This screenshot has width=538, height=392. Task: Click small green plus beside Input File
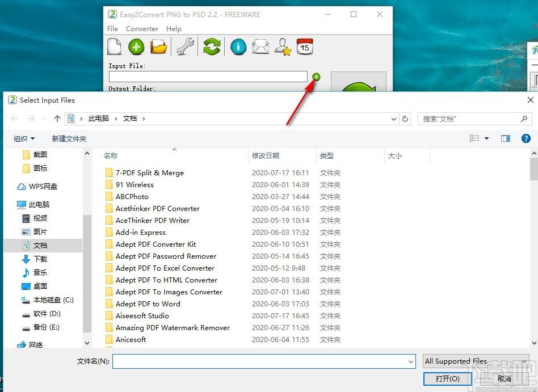[316, 77]
